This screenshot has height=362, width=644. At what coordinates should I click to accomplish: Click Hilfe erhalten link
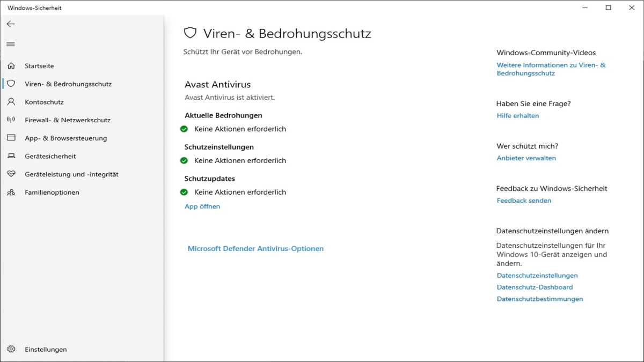pyautogui.click(x=518, y=116)
